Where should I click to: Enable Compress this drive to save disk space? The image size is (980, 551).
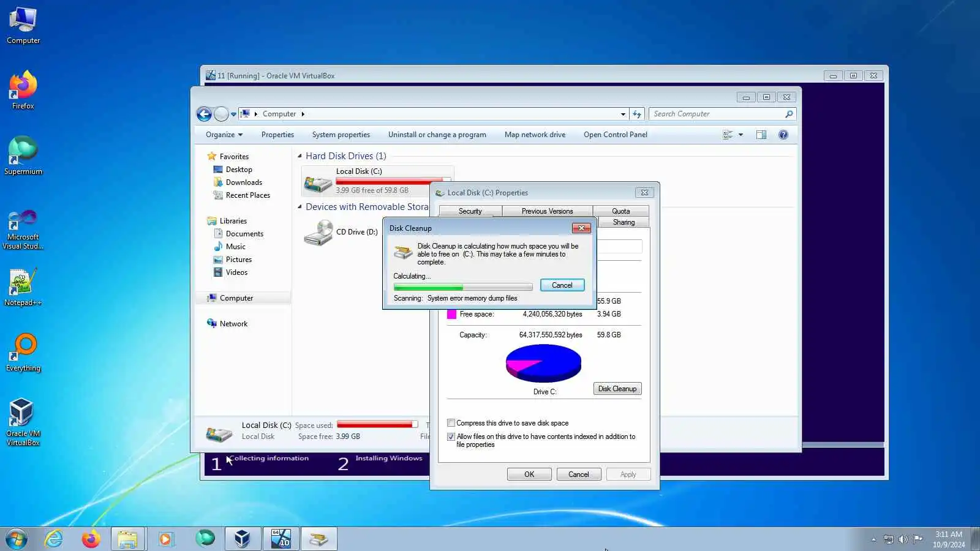pos(451,423)
